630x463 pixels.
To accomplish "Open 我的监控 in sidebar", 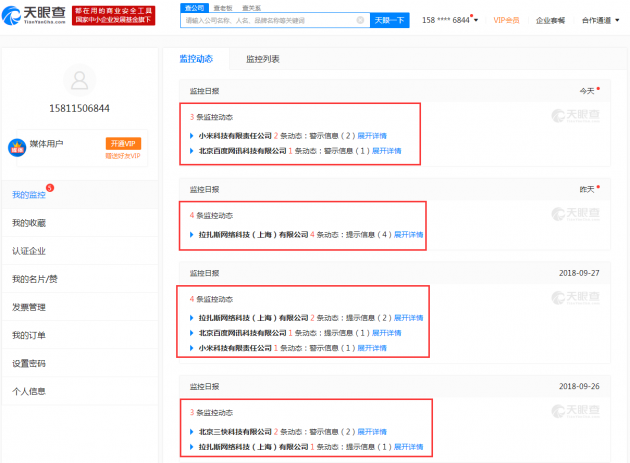I will point(80,195).
